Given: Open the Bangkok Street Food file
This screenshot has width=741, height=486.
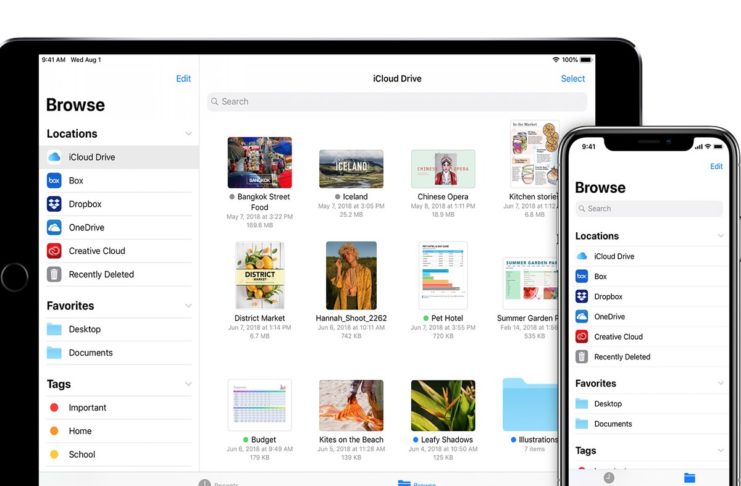Looking at the screenshot, I should coord(259,163).
